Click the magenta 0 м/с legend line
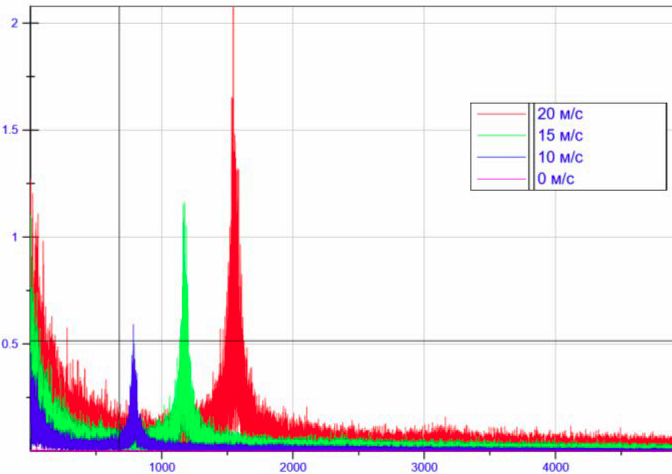Screen dimensions: 672x474 501,179
